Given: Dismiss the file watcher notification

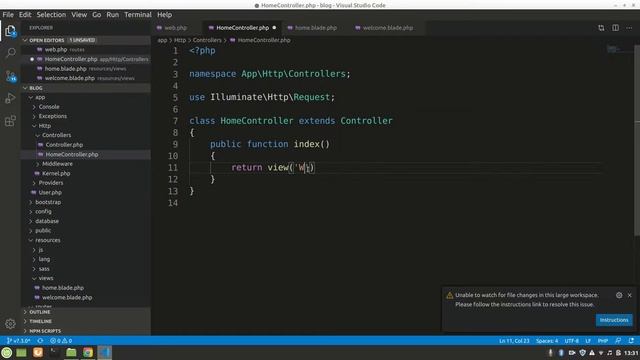Looking at the screenshot, I should pyautogui.click(x=629, y=295).
